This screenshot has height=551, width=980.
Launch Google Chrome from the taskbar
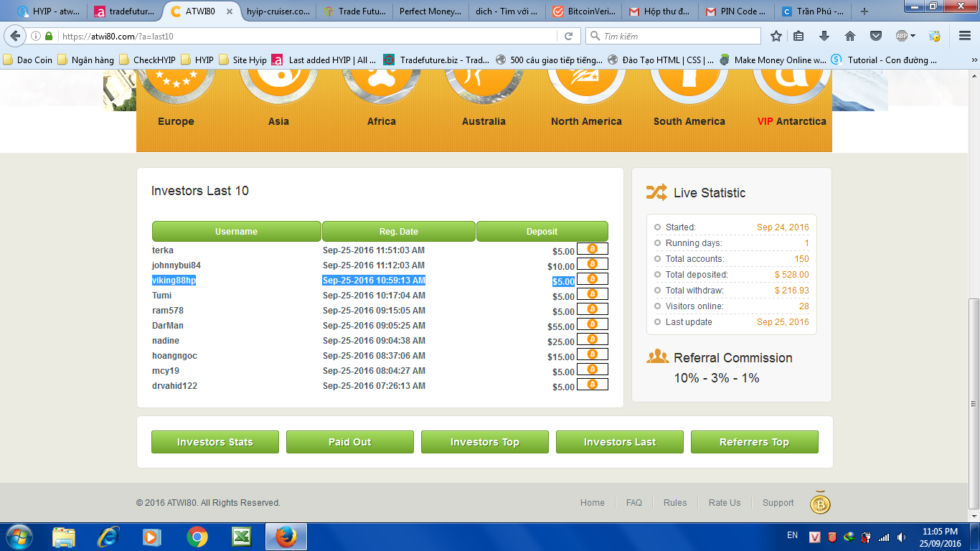[197, 537]
